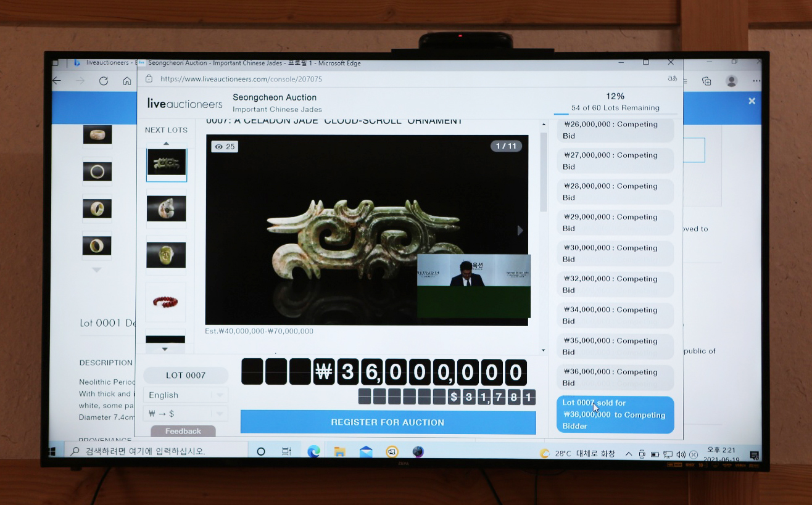Click the liveauctioneers logo
This screenshot has width=812, height=505.
pyautogui.click(x=184, y=103)
